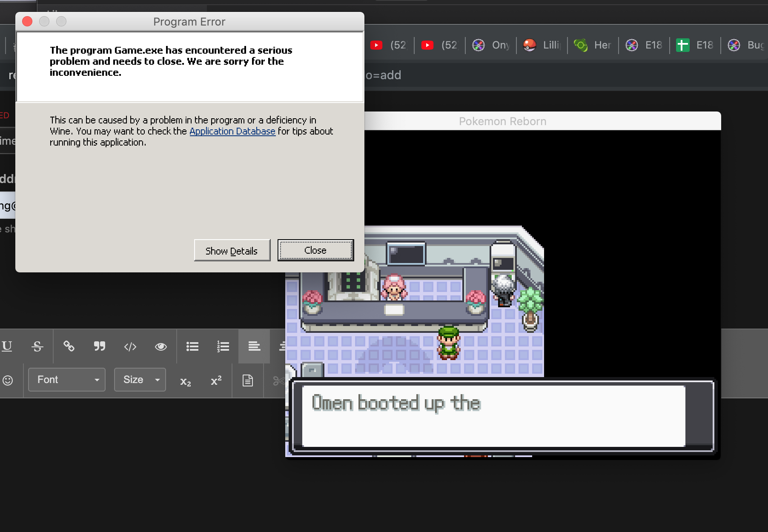Viewport: 768px width, 532px height.
Task: Insert a block quote
Action: pyautogui.click(x=100, y=346)
